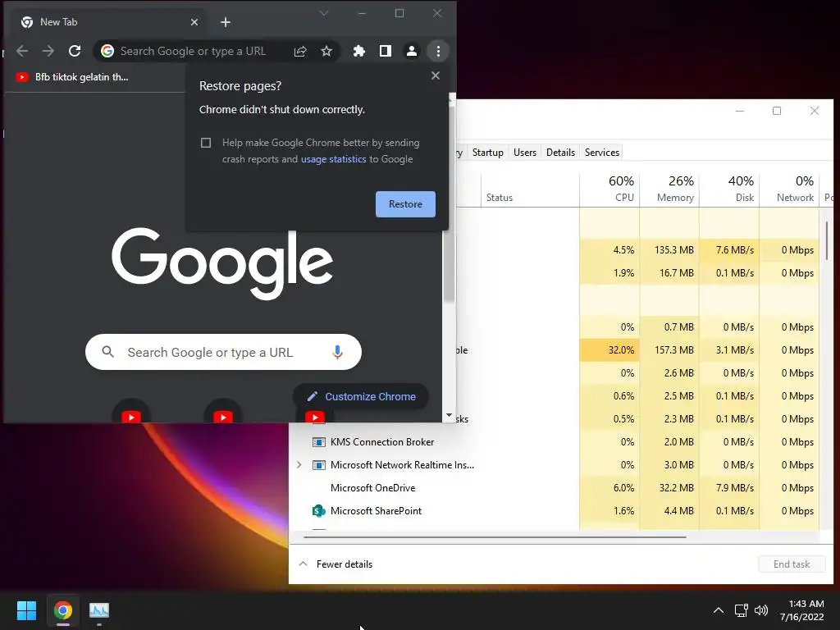Click Microsoft Network Realtime process icon

coord(319,465)
